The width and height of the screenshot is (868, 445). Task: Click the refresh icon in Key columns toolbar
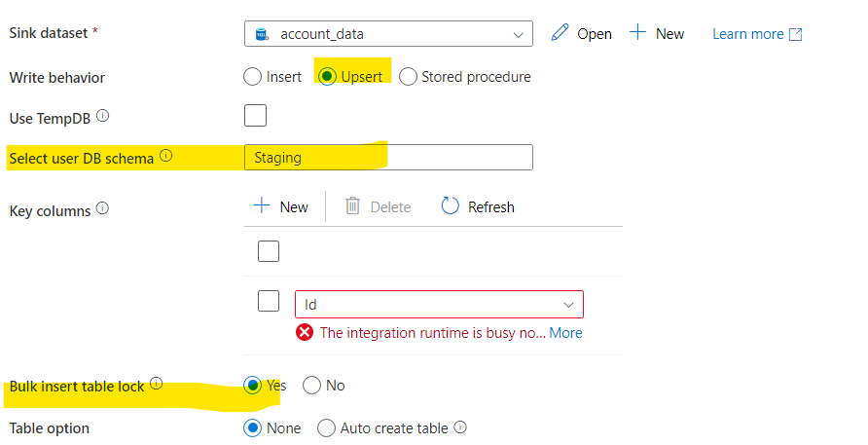(450, 206)
